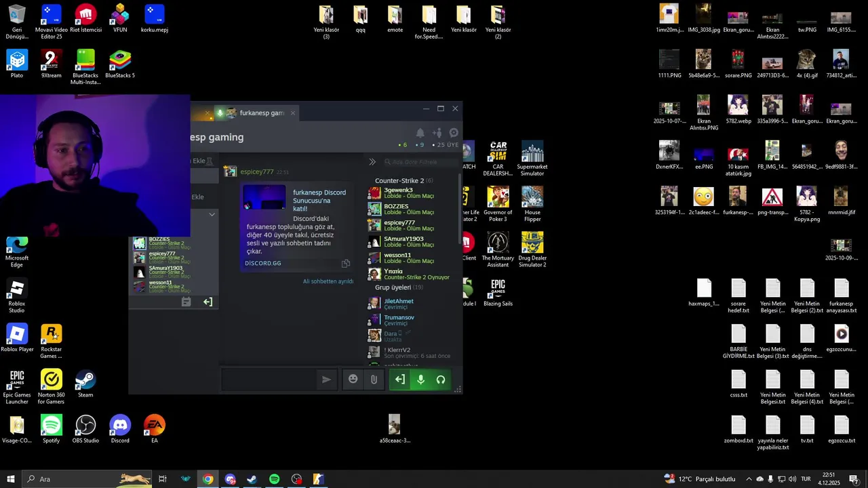Open Steam from the taskbar
Image resolution: width=868 pixels, height=488 pixels.
pyautogui.click(x=252, y=479)
